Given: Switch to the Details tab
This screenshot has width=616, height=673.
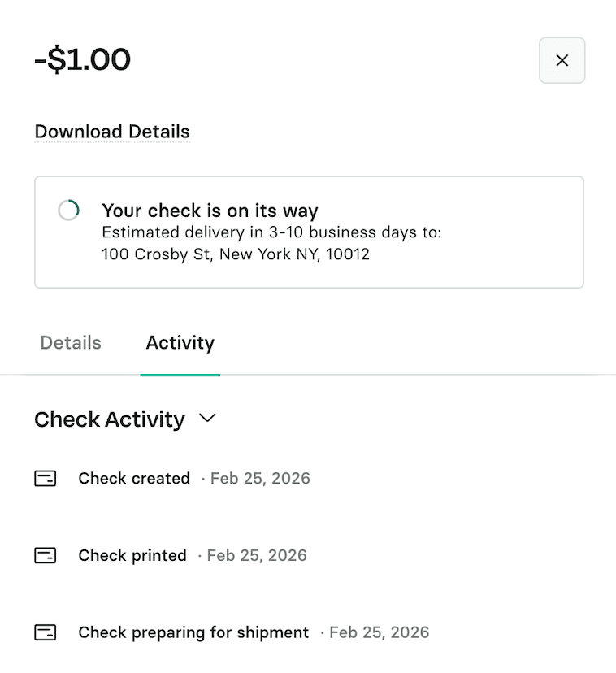Looking at the screenshot, I should [71, 343].
